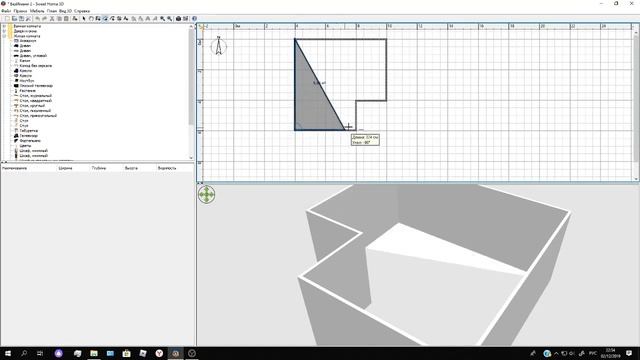Open the Windows notification center
The height and width of the screenshot is (360, 640).
tap(629, 353)
